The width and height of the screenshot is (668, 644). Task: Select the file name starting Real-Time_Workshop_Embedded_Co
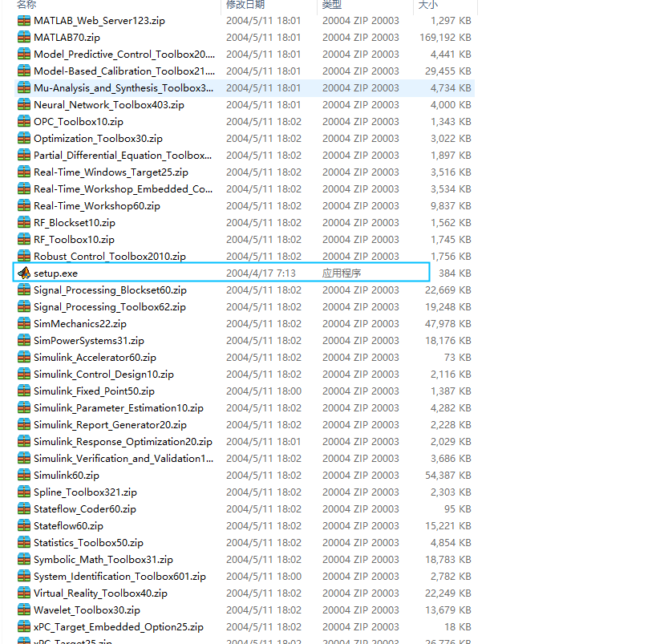[123, 189]
